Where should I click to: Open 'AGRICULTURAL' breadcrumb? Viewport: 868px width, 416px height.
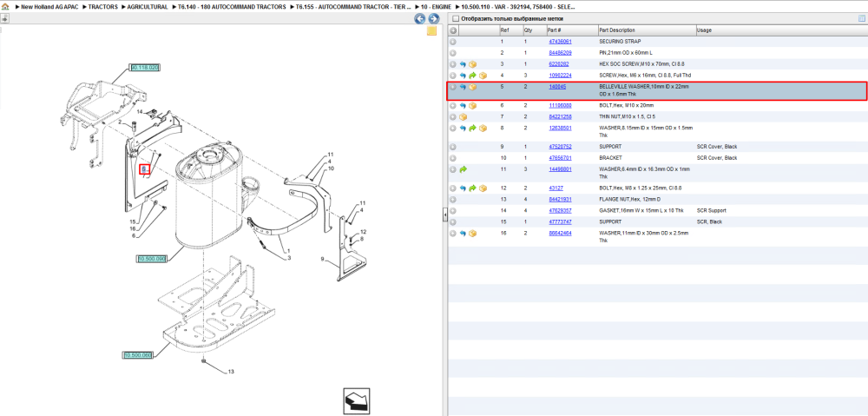147,7
